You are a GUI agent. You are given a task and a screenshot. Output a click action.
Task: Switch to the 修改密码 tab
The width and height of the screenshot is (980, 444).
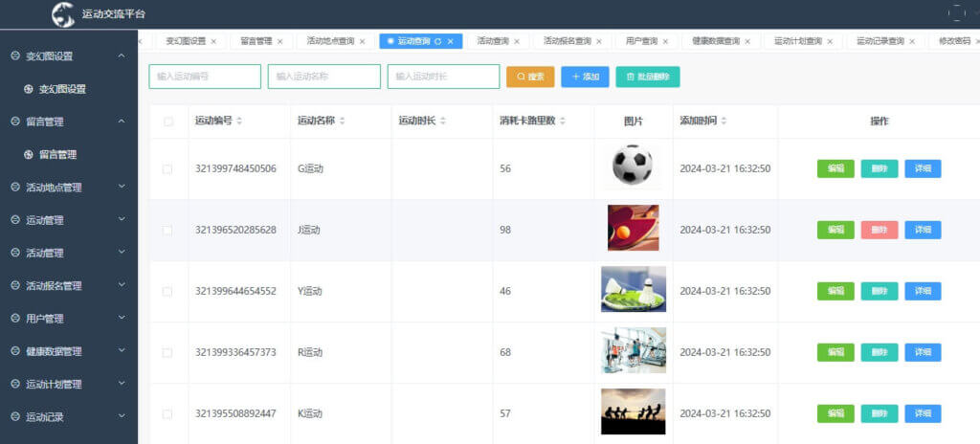[955, 41]
